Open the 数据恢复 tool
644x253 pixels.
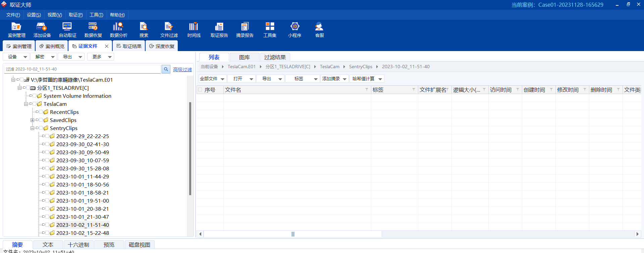93,30
